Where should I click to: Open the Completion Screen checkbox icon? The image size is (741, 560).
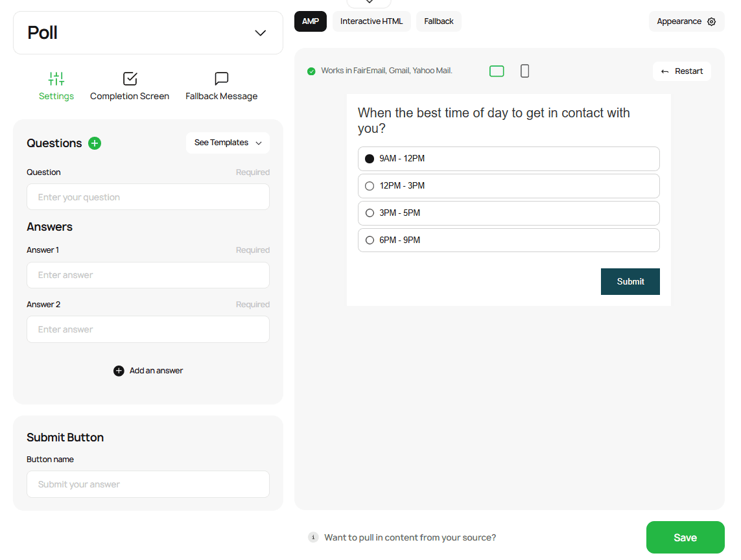tap(130, 79)
